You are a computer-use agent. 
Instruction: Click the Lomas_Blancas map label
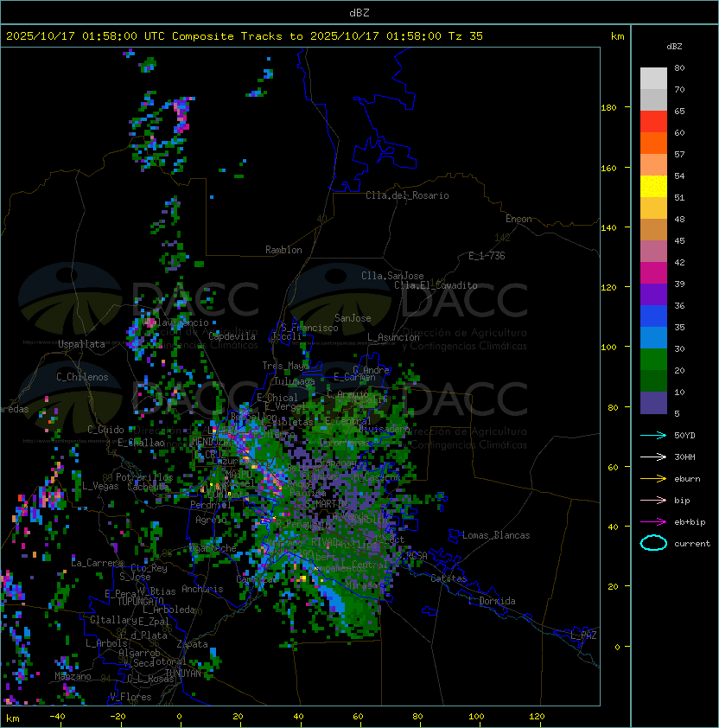point(496,535)
